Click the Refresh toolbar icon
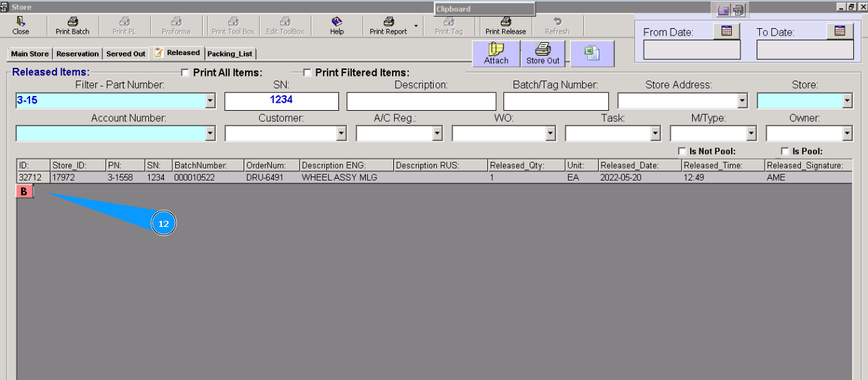 pyautogui.click(x=557, y=26)
